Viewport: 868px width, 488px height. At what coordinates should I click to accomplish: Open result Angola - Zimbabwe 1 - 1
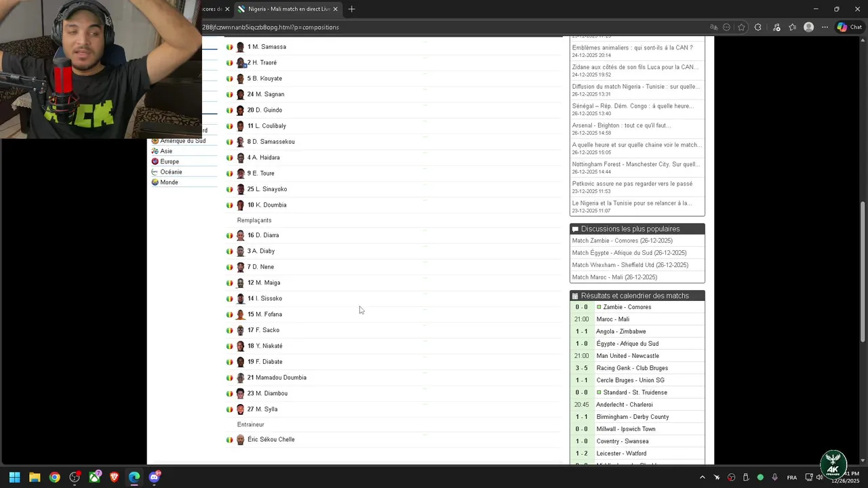[620, 331]
